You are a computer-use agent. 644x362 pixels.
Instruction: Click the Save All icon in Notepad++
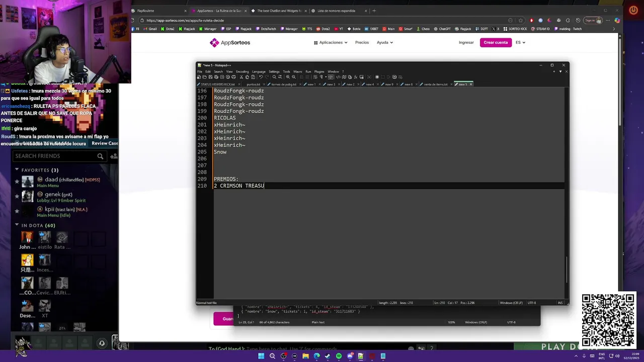point(216,77)
